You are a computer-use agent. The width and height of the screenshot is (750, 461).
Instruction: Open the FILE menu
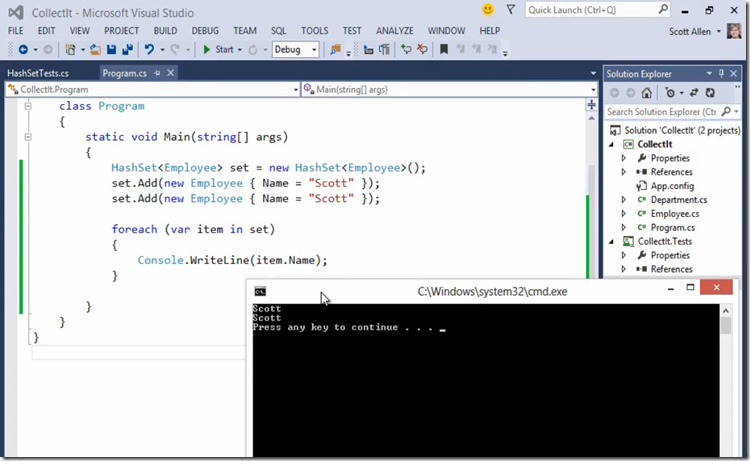15,31
